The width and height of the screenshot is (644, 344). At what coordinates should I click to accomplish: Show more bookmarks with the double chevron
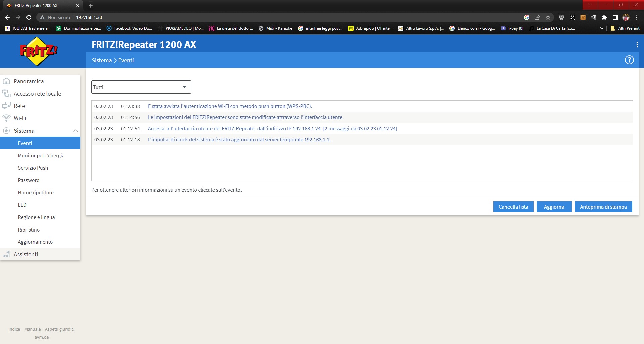pos(602,28)
